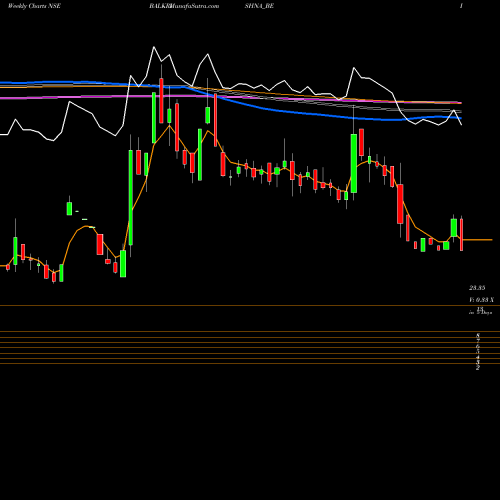500x500 pixels.
Task: Click the "23.35" price value
Action: (x=477, y=288)
